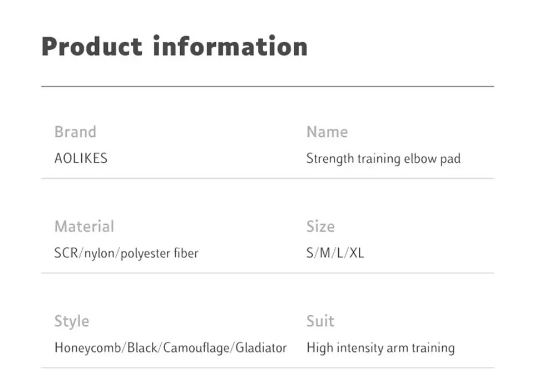Click the word "nylon" in Material
534x392 pixels.
[x=100, y=254]
